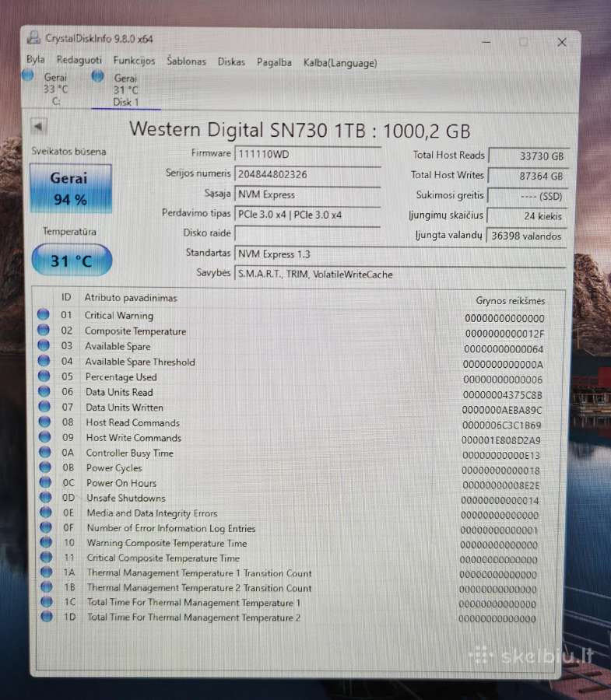The image size is (611, 700).
Task: Click the 36398 valandos power-on hours field
Action: pyautogui.click(x=527, y=236)
